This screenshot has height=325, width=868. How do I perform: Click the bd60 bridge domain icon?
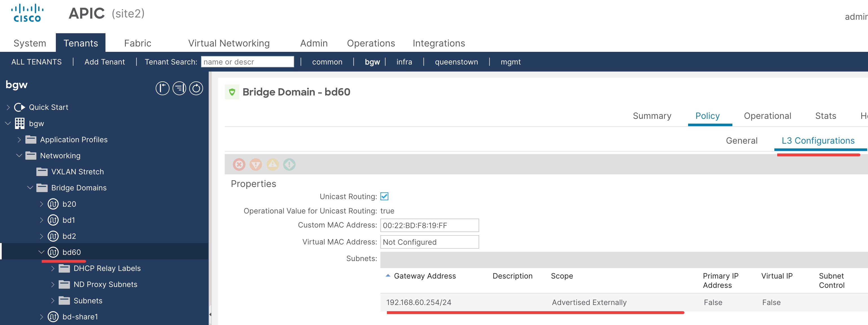[53, 252]
